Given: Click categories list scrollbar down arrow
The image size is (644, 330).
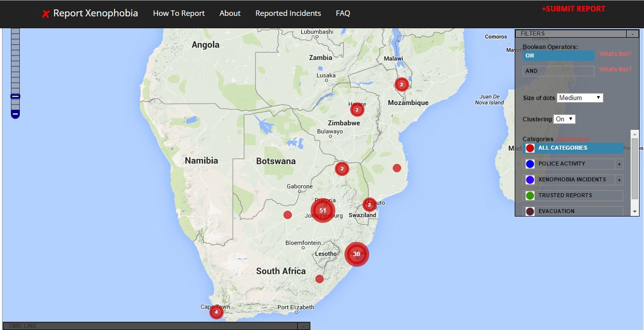Looking at the screenshot, I should 635,212.
